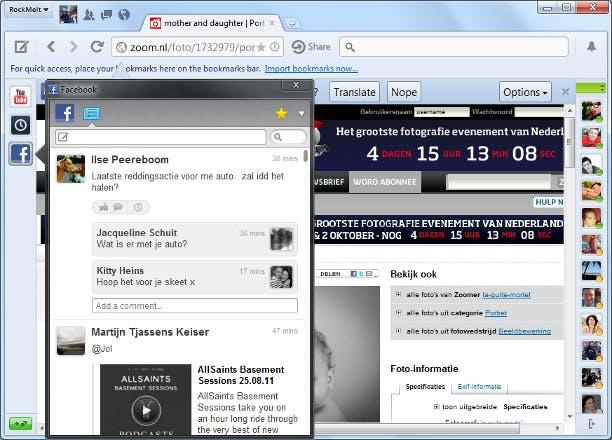Open the friends icon in the title bar
Viewport: 612px width, 440px height.
click(89, 15)
